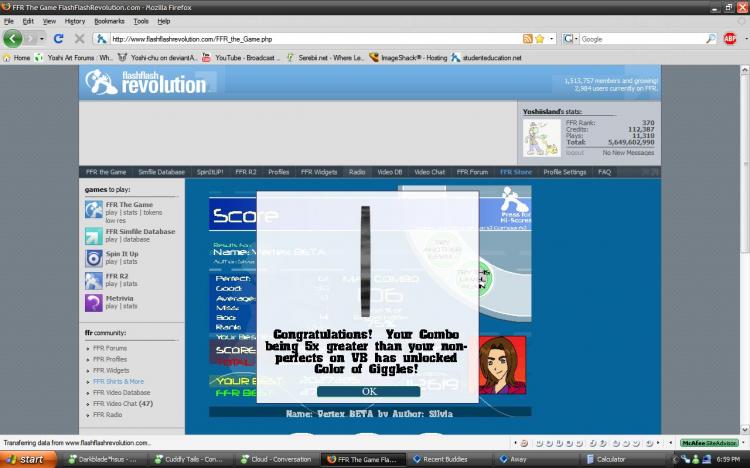Open the studenteducation.net bookmark
The width and height of the screenshot is (750, 468).
(x=486, y=58)
